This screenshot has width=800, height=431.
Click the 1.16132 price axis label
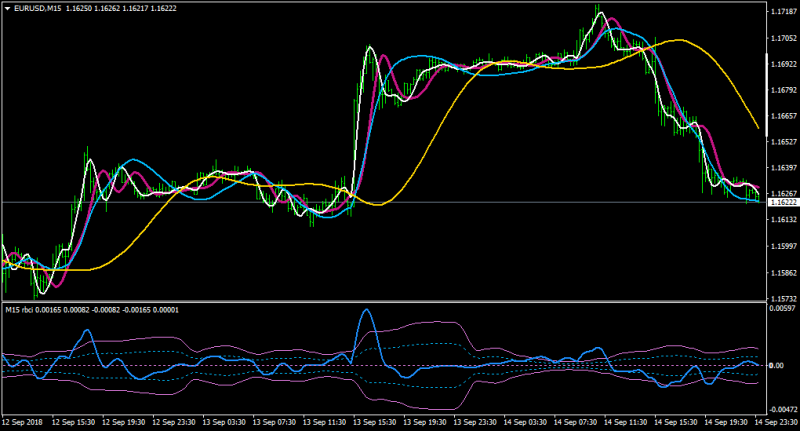[x=785, y=220]
